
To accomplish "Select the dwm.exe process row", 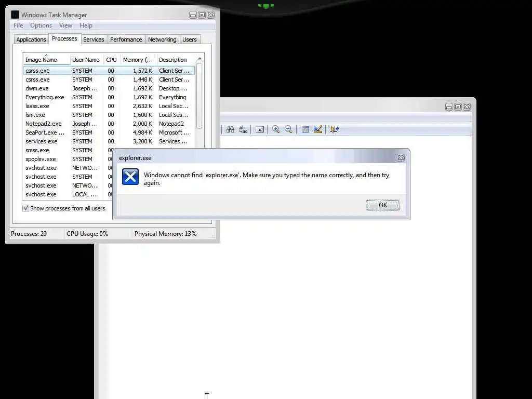I will [109, 88].
